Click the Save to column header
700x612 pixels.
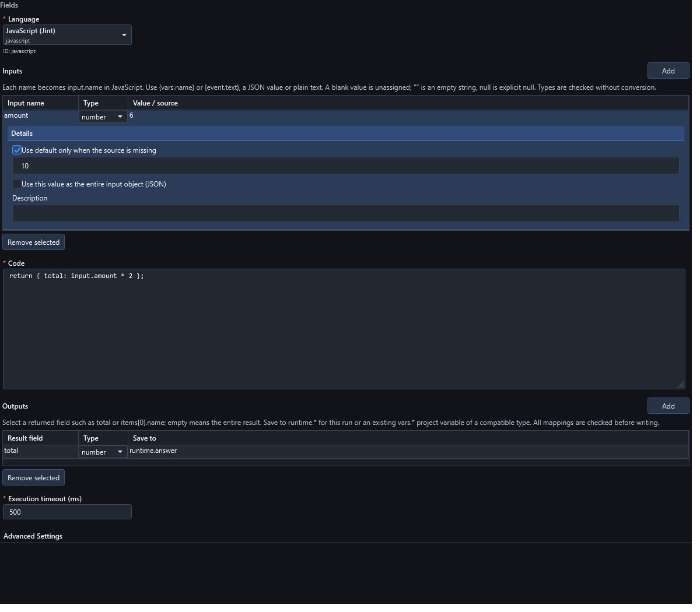click(408, 438)
